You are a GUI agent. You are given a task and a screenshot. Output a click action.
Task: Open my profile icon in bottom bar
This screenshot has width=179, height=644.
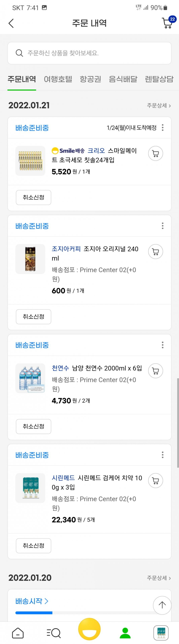coord(125,633)
